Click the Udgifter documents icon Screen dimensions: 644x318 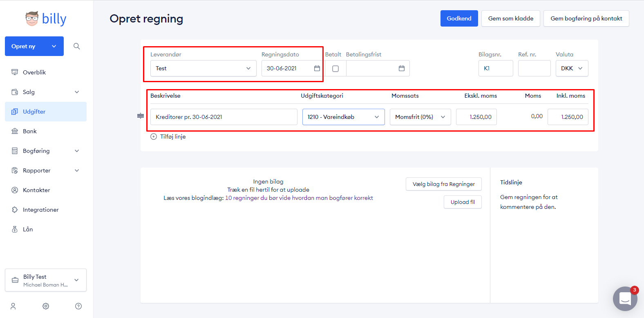point(15,112)
